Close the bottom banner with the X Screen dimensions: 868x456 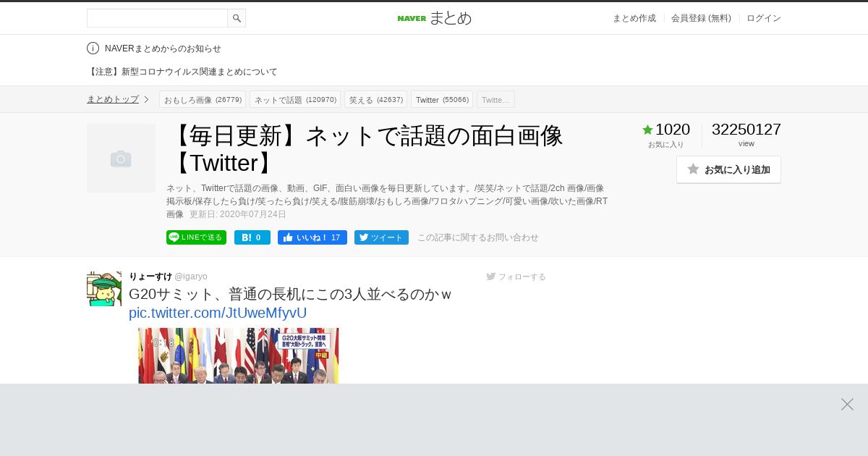point(847,404)
